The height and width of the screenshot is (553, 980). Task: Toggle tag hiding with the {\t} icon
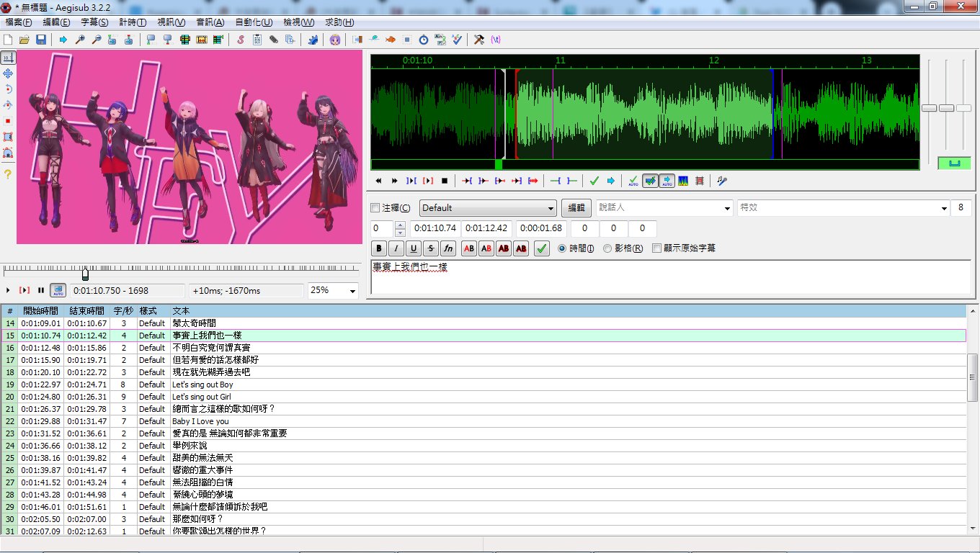click(x=496, y=40)
